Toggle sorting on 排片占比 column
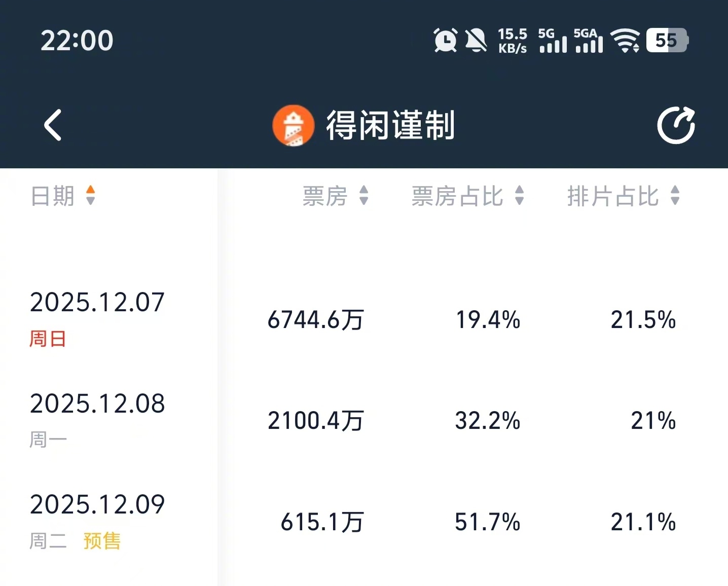Image resolution: width=728 pixels, height=586 pixels. pyautogui.click(x=675, y=197)
